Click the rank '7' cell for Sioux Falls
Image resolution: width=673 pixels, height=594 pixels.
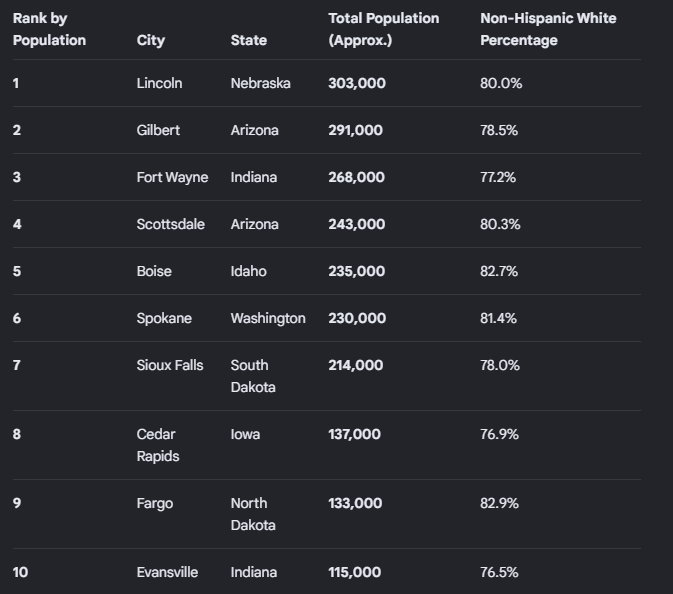pyautogui.click(x=17, y=365)
